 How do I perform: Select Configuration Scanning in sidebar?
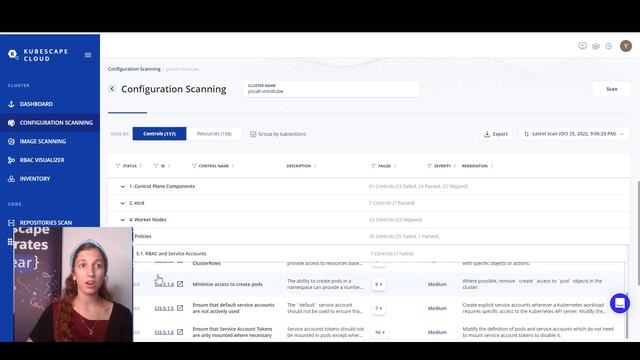click(x=50, y=122)
